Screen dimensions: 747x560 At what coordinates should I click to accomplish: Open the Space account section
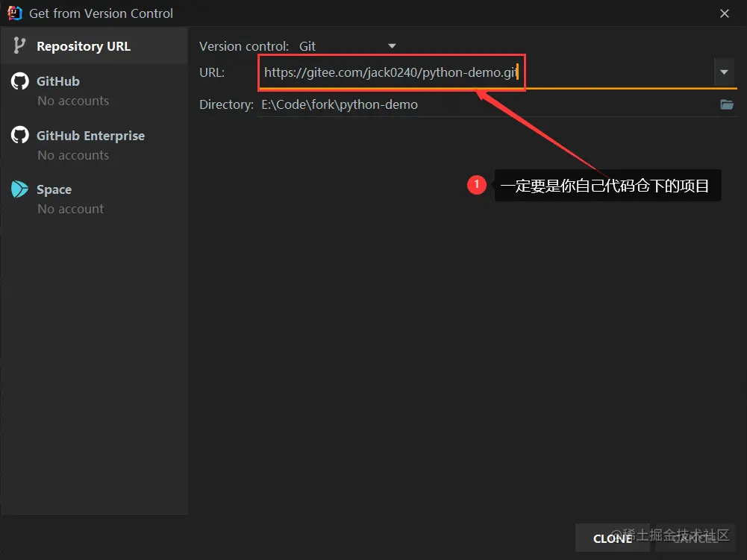[94, 198]
